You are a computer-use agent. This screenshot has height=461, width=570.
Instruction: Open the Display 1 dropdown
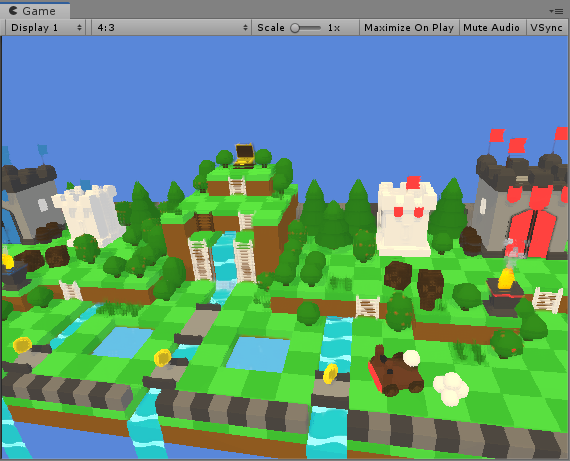click(45, 28)
